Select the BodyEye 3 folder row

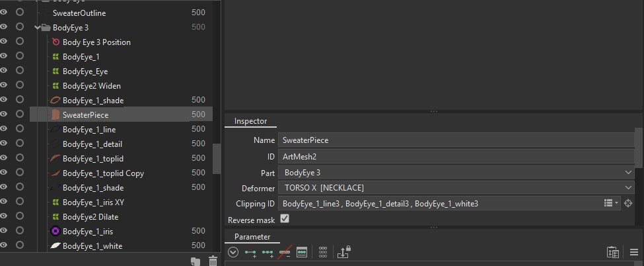point(122,28)
